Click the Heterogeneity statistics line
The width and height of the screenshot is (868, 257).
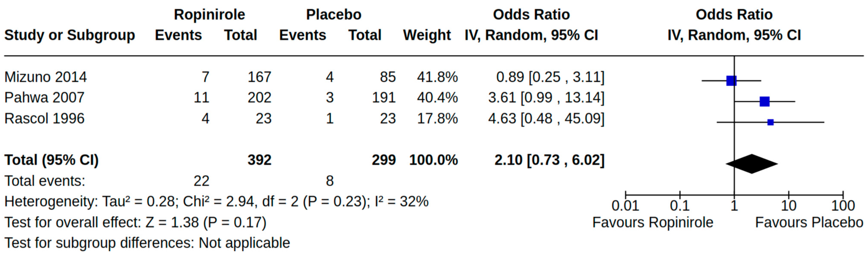click(216, 202)
